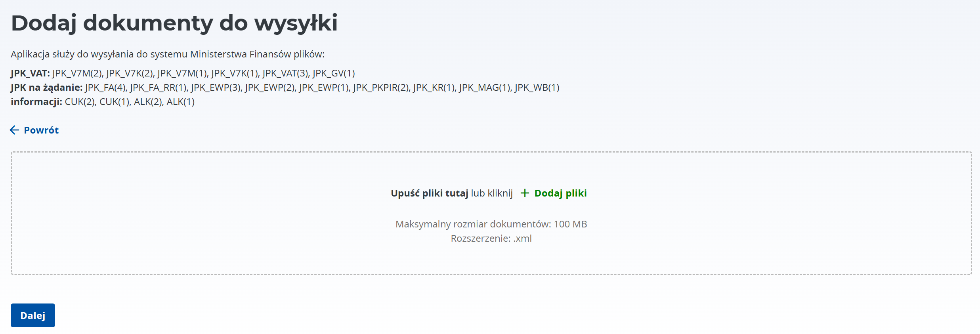Click the bold JPK_VAT: label
Image resolution: width=980 pixels, height=334 pixels.
pos(30,73)
